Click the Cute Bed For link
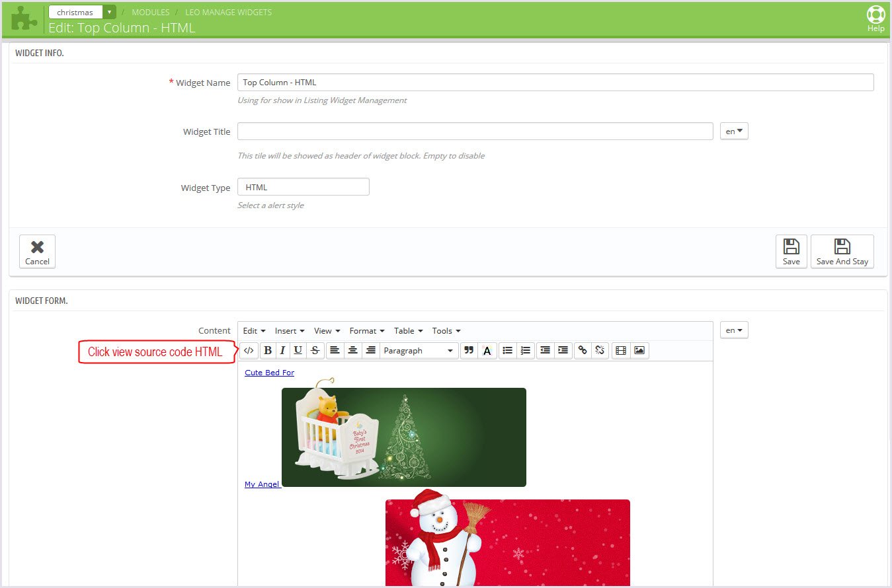892x588 pixels. pos(270,373)
